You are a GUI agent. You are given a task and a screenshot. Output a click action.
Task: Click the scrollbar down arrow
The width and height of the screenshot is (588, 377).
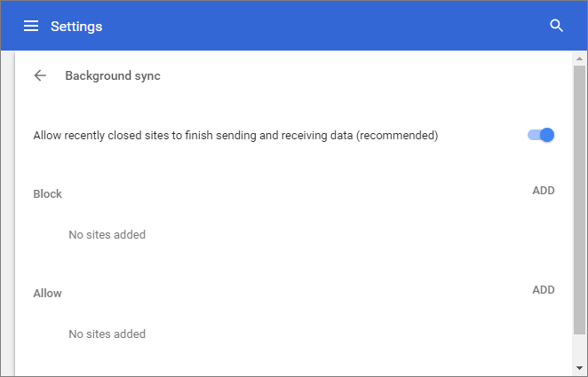pyautogui.click(x=579, y=368)
